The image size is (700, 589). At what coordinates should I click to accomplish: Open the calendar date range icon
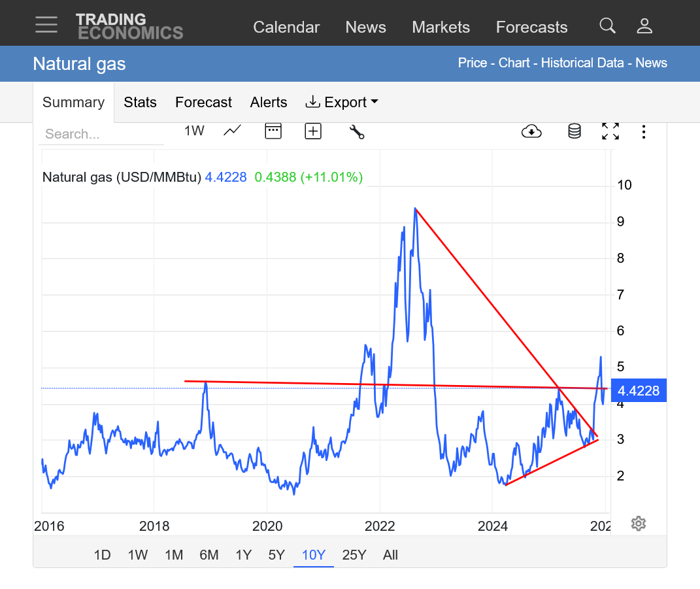pos(273,131)
